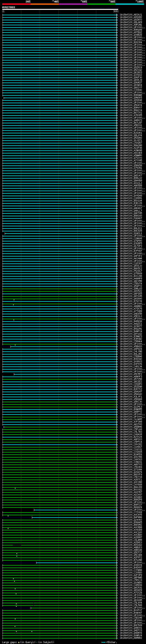The width and height of the screenshot is (146, 644).
Task: Select hit label UniRef100_C4R134
Action: point(131,366)
